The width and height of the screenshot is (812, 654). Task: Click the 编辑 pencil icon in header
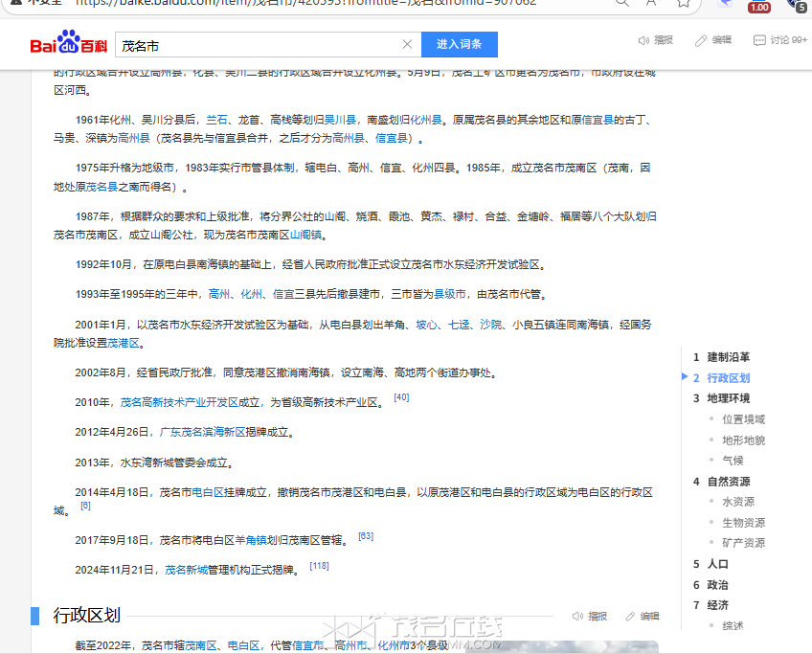(x=701, y=40)
